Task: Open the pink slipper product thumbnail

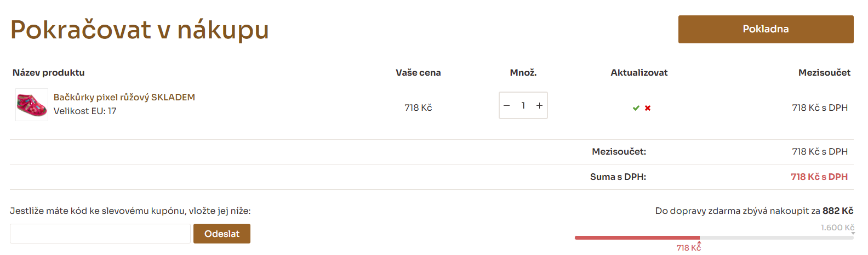Action: click(x=32, y=105)
